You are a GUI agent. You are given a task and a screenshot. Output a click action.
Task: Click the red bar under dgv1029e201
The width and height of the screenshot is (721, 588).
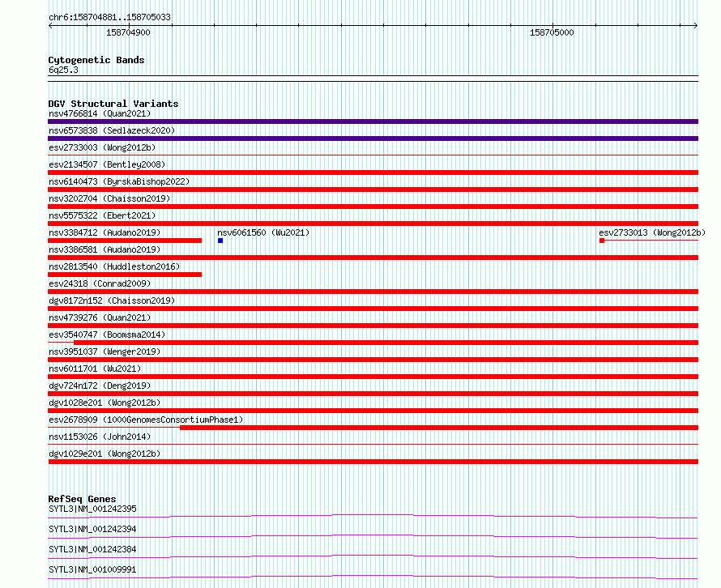pyautogui.click(x=373, y=462)
